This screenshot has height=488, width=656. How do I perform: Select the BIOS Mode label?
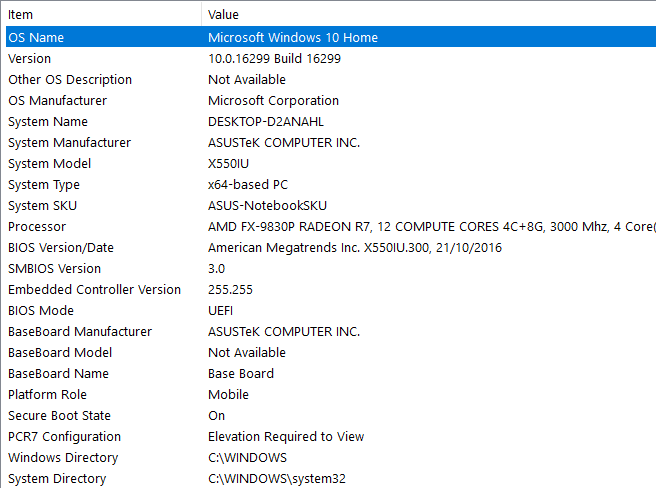41,311
